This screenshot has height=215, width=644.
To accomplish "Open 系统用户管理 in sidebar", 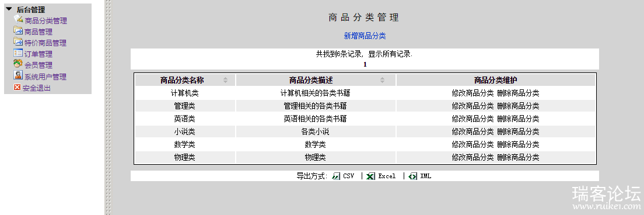I will pos(45,77).
